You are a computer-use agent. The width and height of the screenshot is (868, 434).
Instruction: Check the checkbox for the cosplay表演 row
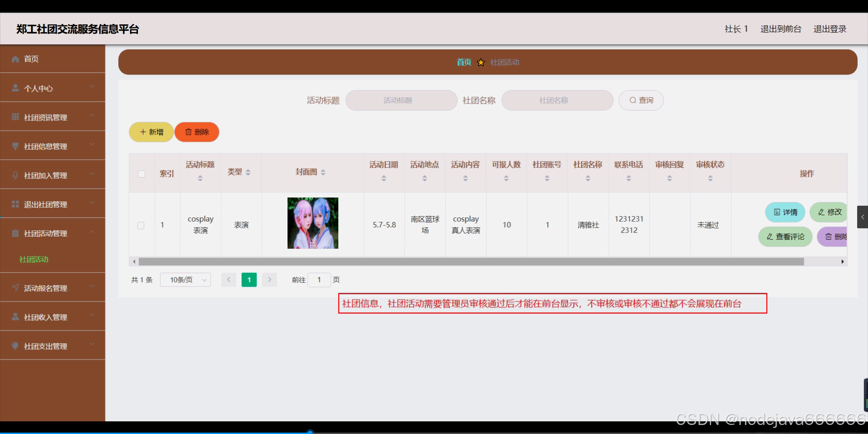point(141,226)
